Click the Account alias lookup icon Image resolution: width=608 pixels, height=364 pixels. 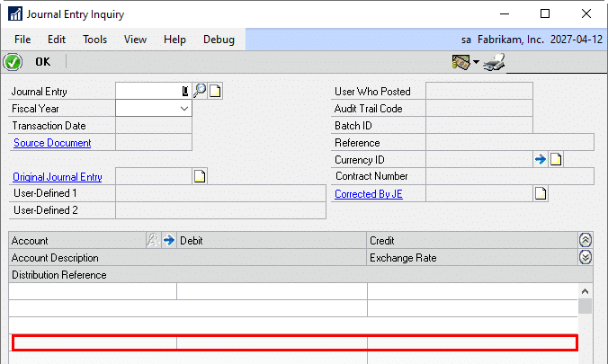(x=153, y=240)
